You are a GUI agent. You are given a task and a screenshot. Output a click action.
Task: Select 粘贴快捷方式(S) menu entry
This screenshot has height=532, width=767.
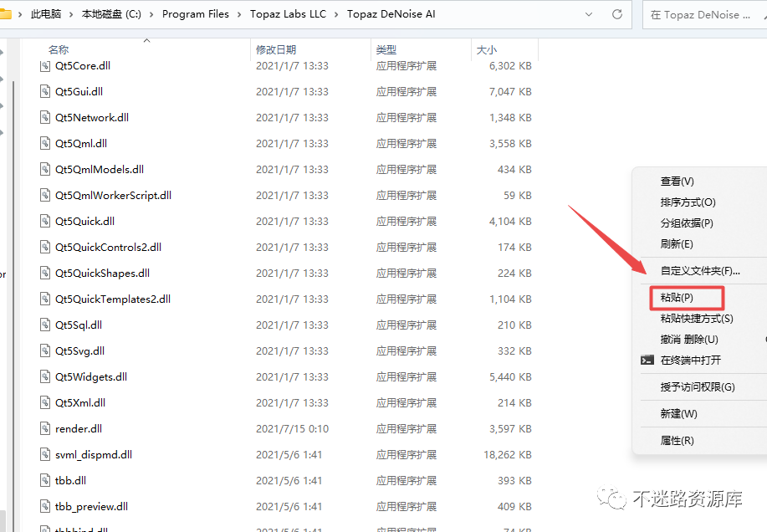click(697, 319)
